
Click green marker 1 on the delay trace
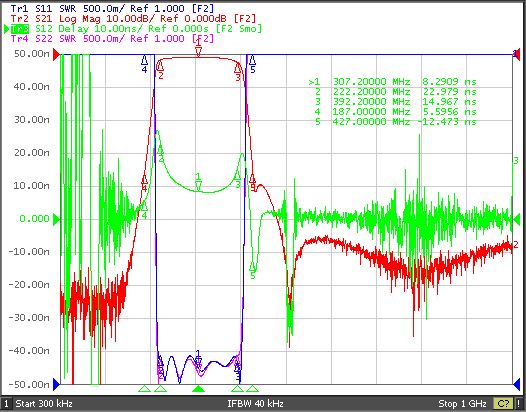[x=198, y=182]
